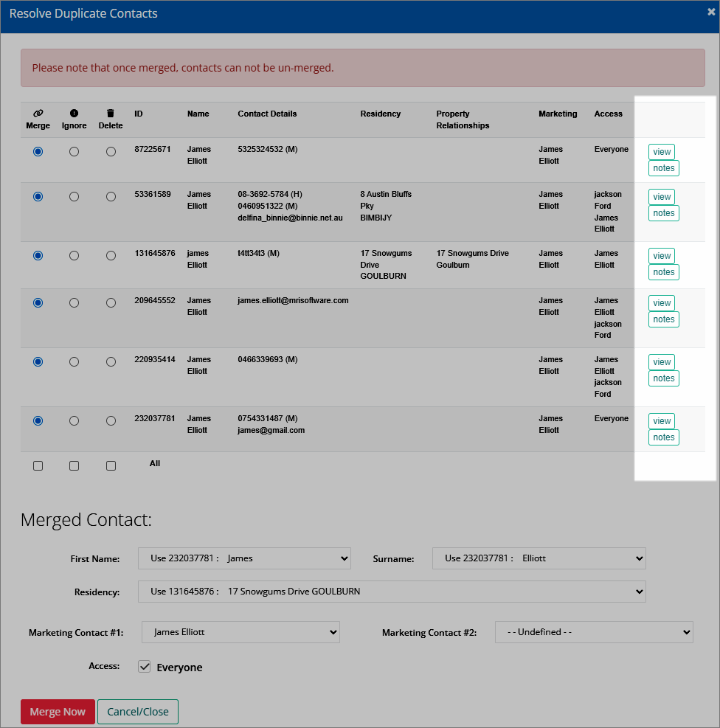Close the Resolve Duplicate Contacts dialog
This screenshot has height=728, width=720.
point(710,12)
